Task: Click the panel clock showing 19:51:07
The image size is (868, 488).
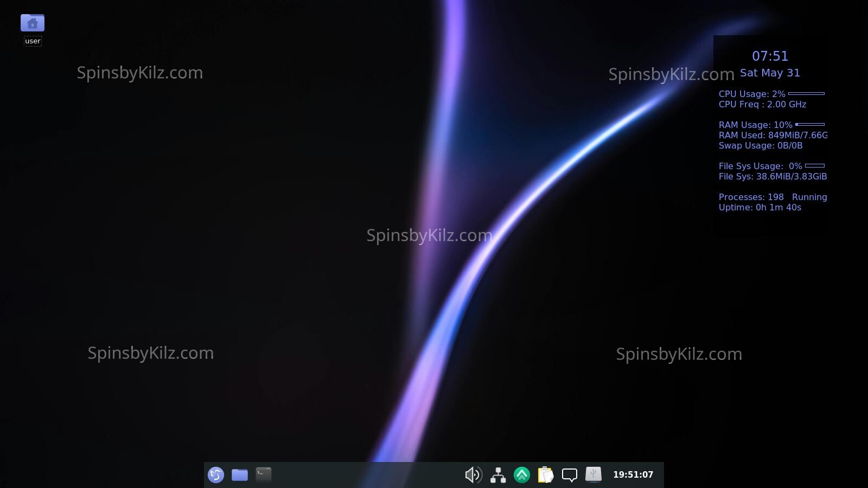Action: pyautogui.click(x=633, y=474)
